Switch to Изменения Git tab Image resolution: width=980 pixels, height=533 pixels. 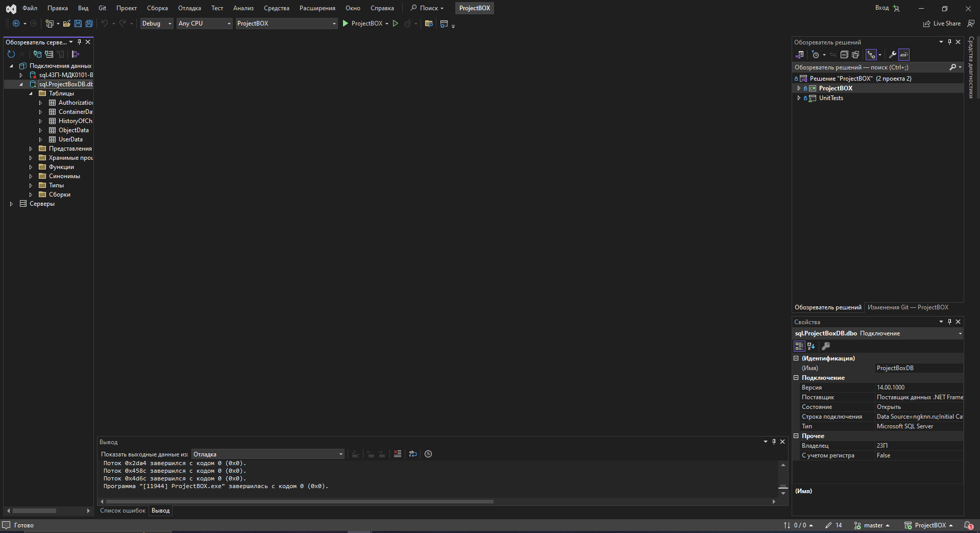click(x=908, y=307)
